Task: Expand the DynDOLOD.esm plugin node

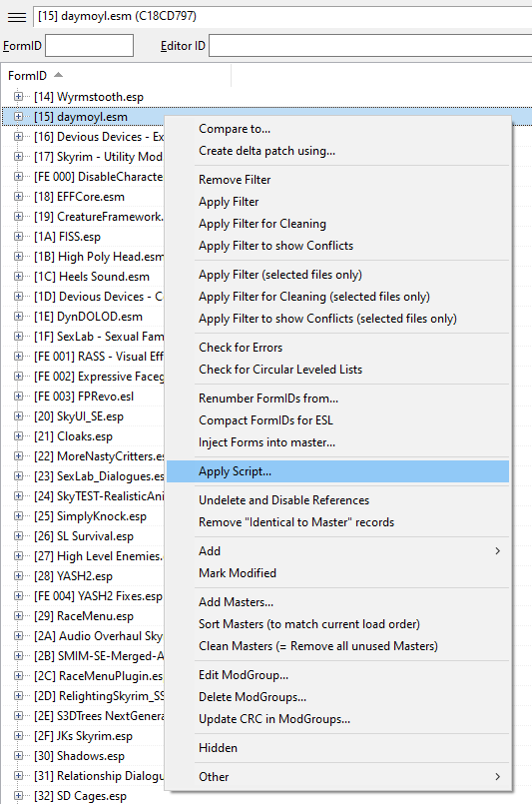Action: [x=18, y=317]
